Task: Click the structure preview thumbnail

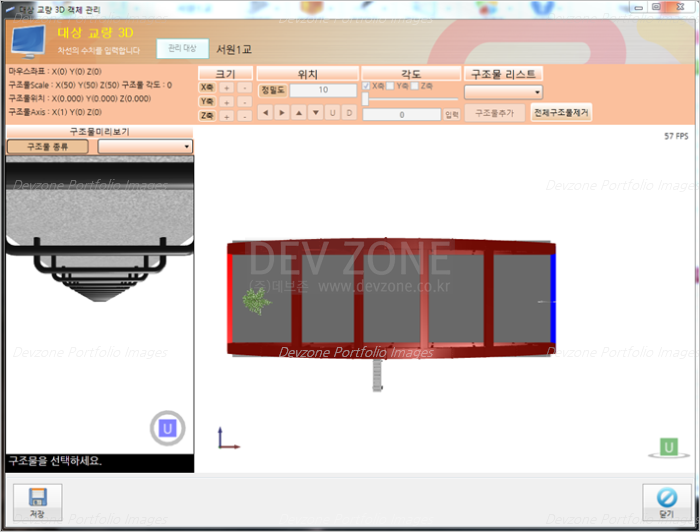Action: [x=100, y=304]
